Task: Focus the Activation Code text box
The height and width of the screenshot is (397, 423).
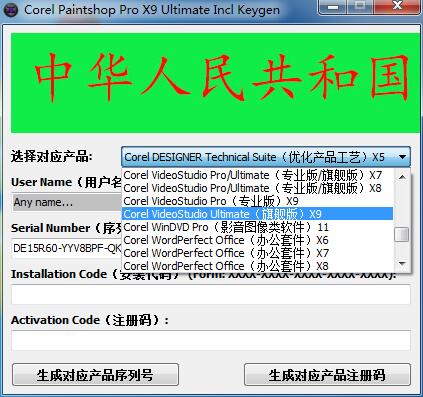Action: click(211, 340)
